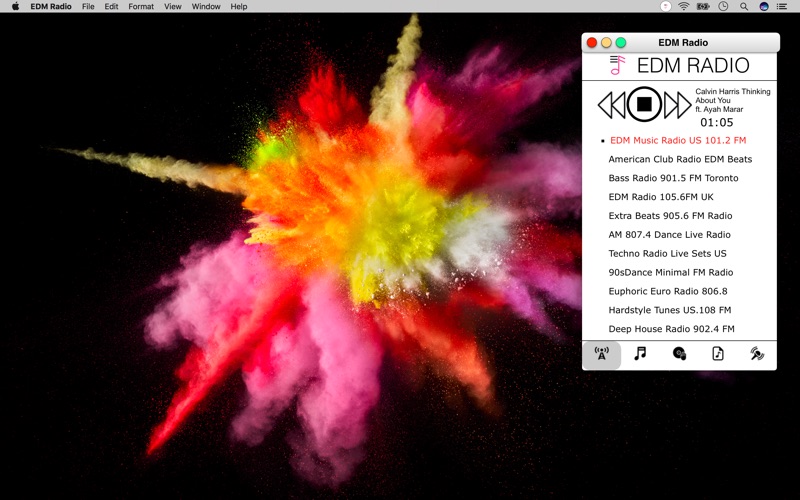This screenshot has width=800, height=500.
Task: Go back to the previous station
Action: pos(611,105)
